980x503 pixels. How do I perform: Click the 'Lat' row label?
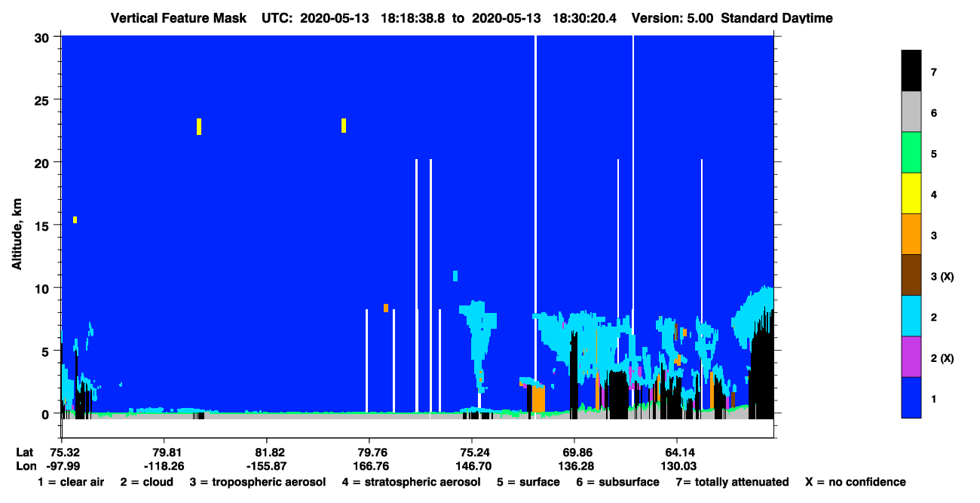click(24, 452)
